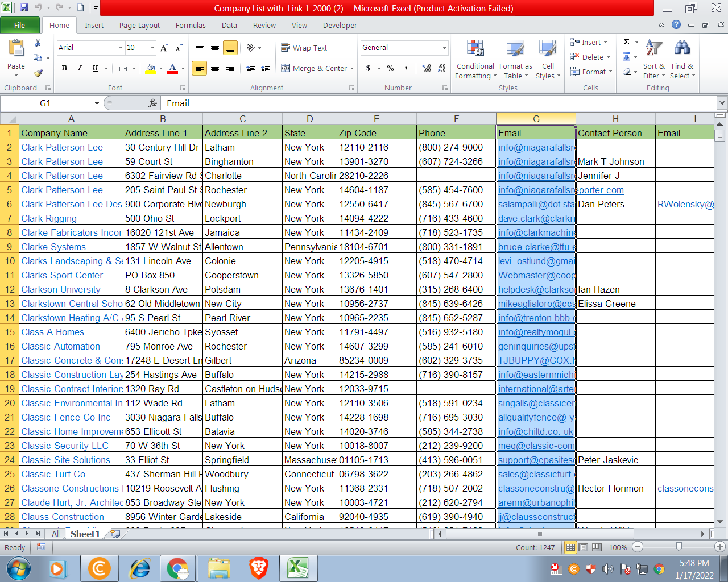Click the Accounting Number Format dollar icon
This screenshot has width=728, height=582.
click(369, 68)
